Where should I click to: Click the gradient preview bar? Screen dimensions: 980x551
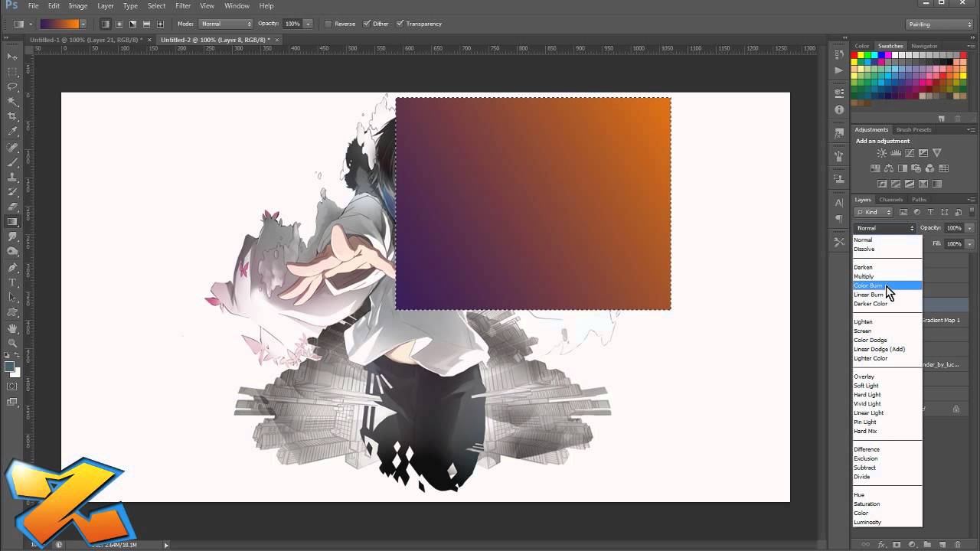[59, 24]
